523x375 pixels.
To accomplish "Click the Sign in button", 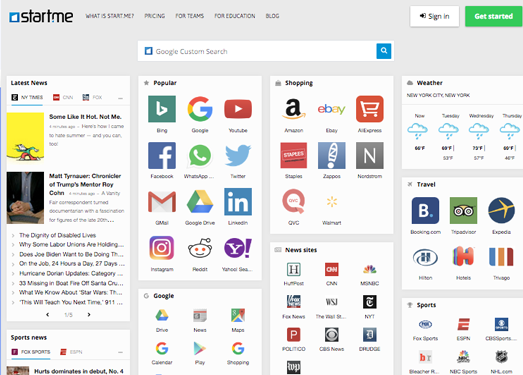I will point(435,16).
